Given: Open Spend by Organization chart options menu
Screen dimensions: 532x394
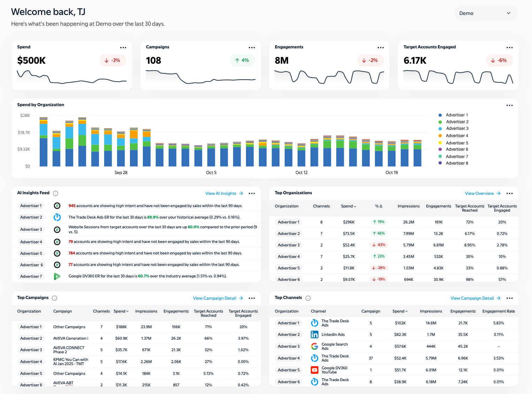Looking at the screenshot, I should point(509,105).
